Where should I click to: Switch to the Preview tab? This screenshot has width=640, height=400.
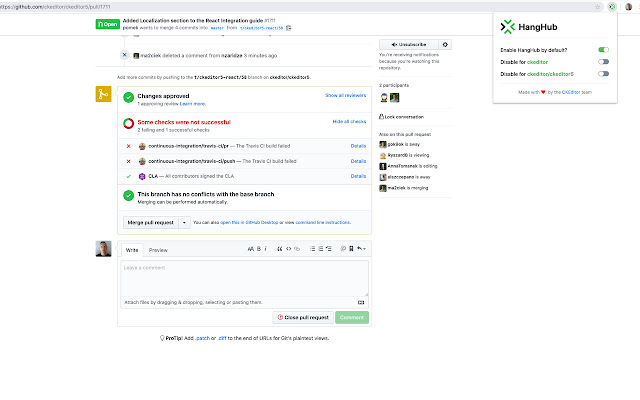[158, 250]
